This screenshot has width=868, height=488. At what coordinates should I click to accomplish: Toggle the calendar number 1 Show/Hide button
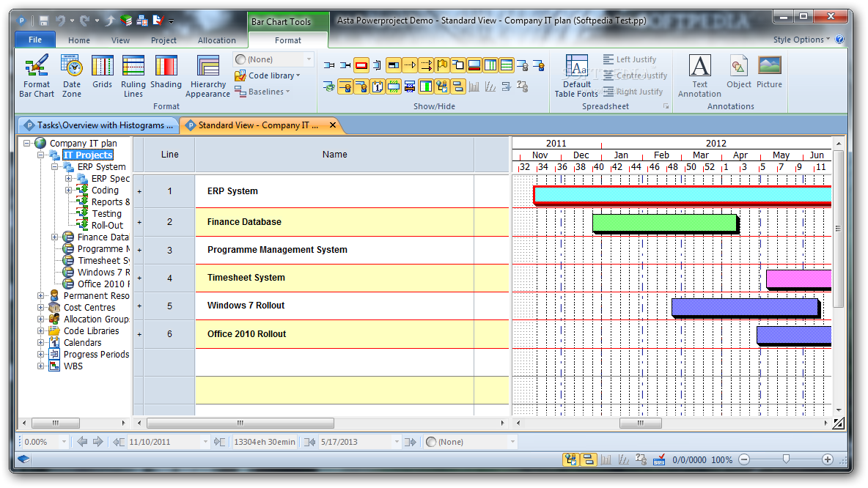378,87
